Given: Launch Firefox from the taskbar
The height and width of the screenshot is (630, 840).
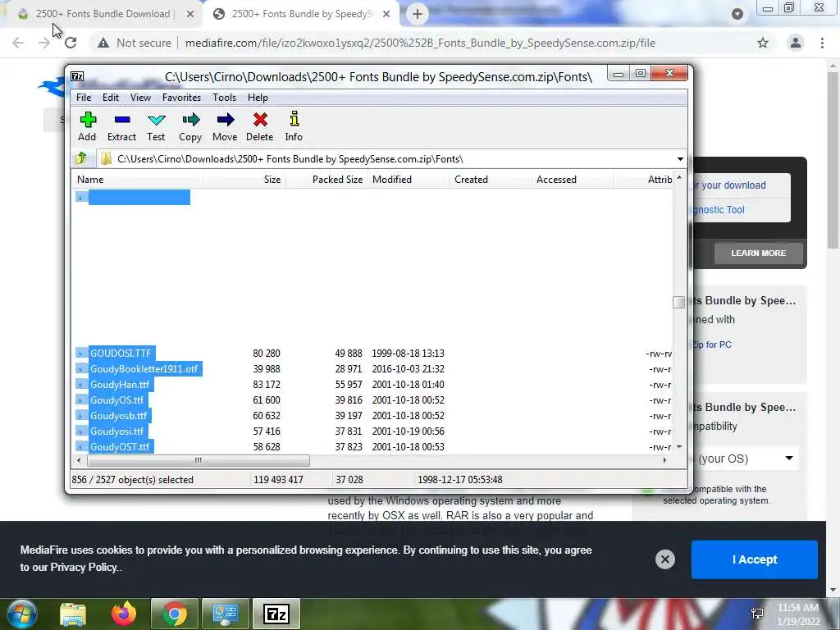Looking at the screenshot, I should coord(124,614).
